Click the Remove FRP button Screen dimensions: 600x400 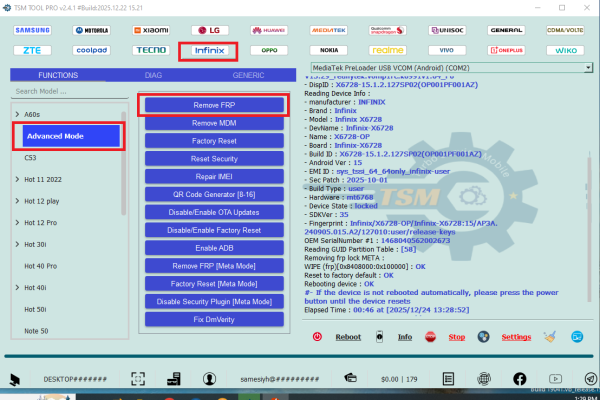point(214,105)
